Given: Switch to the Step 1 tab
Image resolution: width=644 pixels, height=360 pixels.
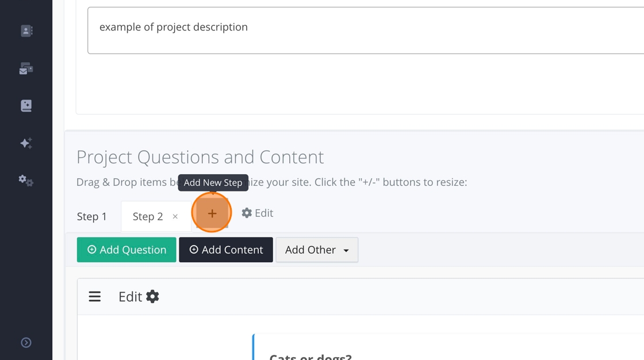Looking at the screenshot, I should 92,217.
